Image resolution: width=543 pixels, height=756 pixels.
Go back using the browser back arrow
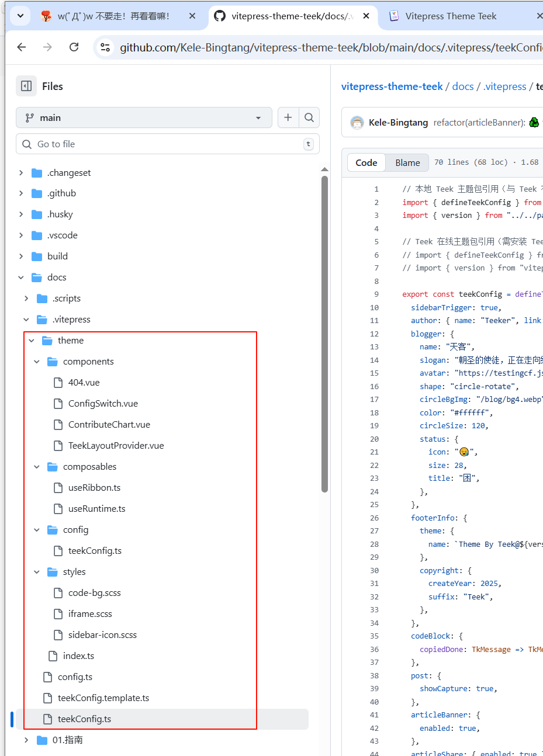point(22,47)
